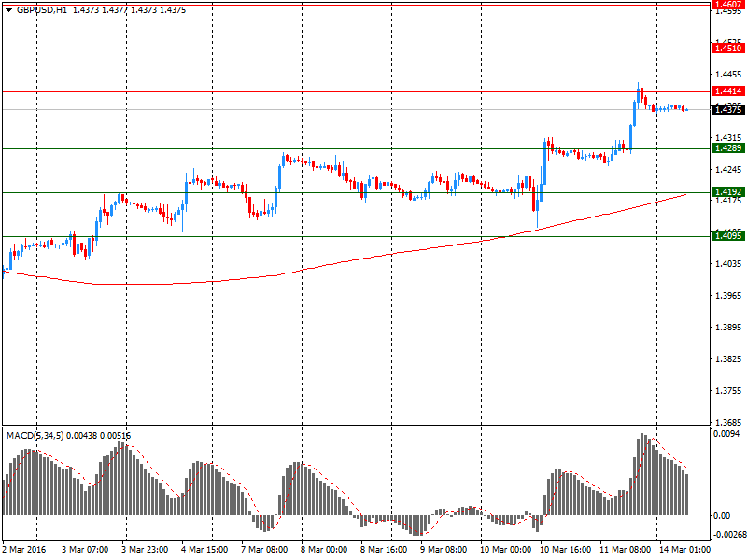Click the MACD scale value 0.0094
This screenshot has height=560, width=747.
click(726, 434)
